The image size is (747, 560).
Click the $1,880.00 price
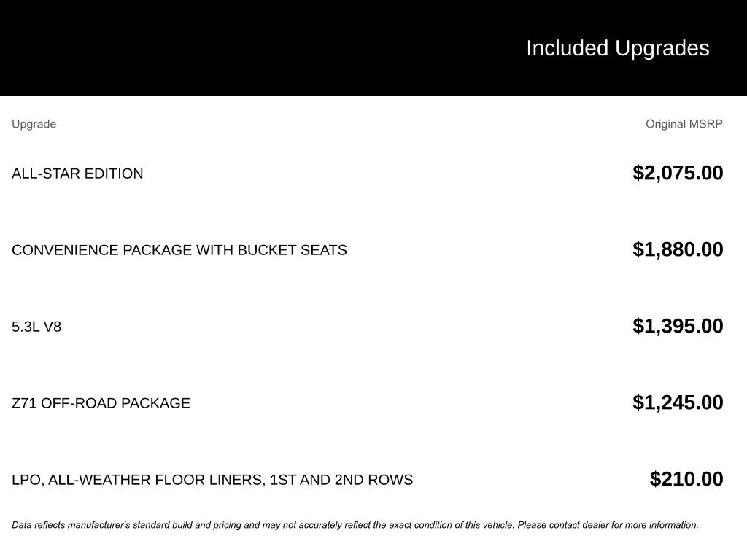click(678, 249)
